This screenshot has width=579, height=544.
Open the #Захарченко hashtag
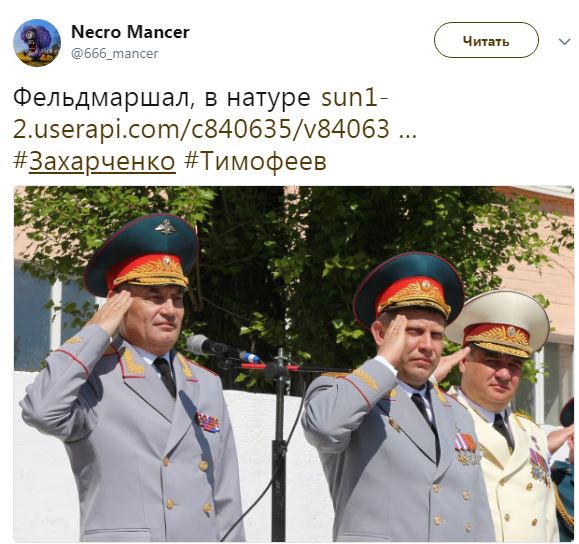(x=94, y=162)
